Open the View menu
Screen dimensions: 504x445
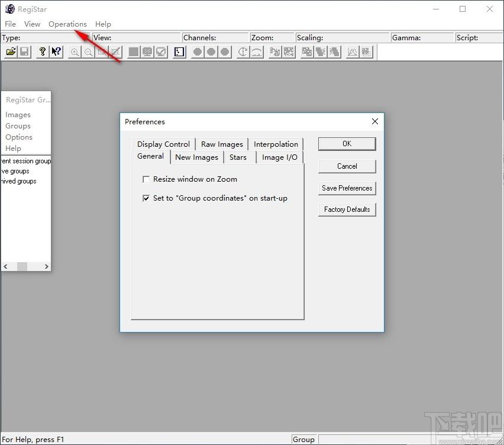click(32, 24)
